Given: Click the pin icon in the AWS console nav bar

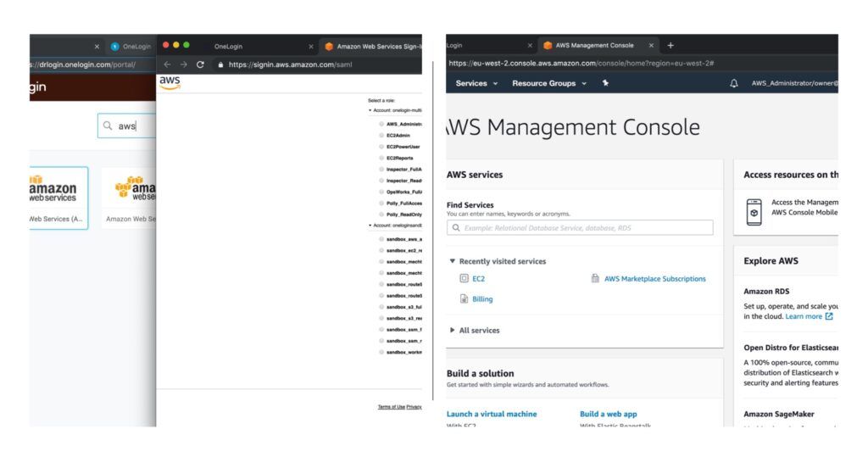Looking at the screenshot, I should coord(605,83).
